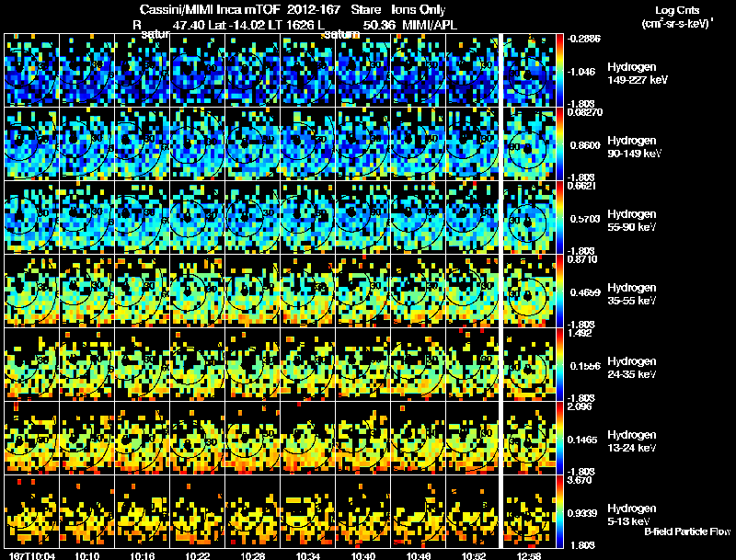Click the 'Hydrogen 24-35 keV' row label
The width and height of the screenshot is (736, 560).
[x=631, y=368]
